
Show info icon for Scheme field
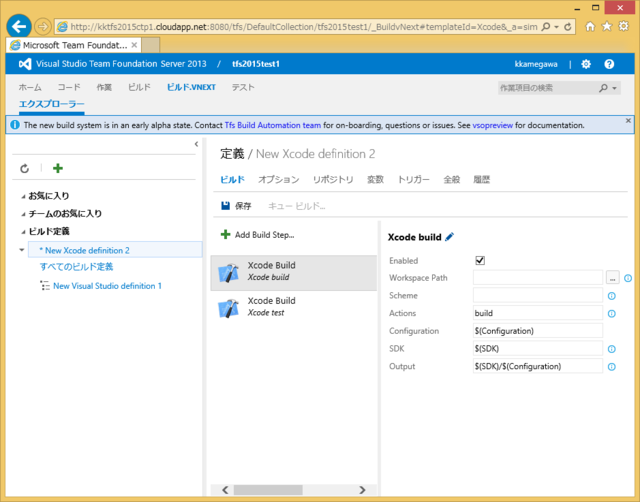pyautogui.click(x=611, y=296)
